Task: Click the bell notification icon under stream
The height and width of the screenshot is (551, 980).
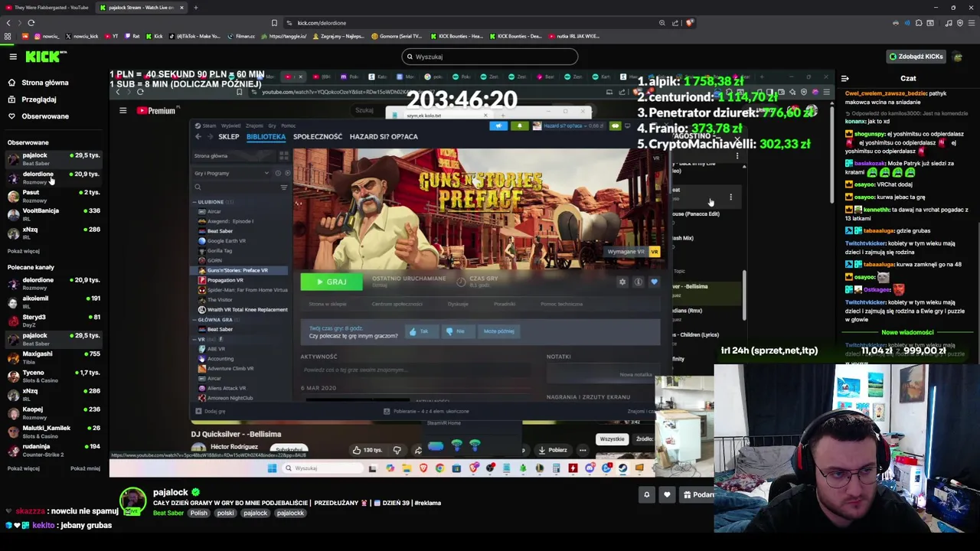Action: [x=646, y=494]
